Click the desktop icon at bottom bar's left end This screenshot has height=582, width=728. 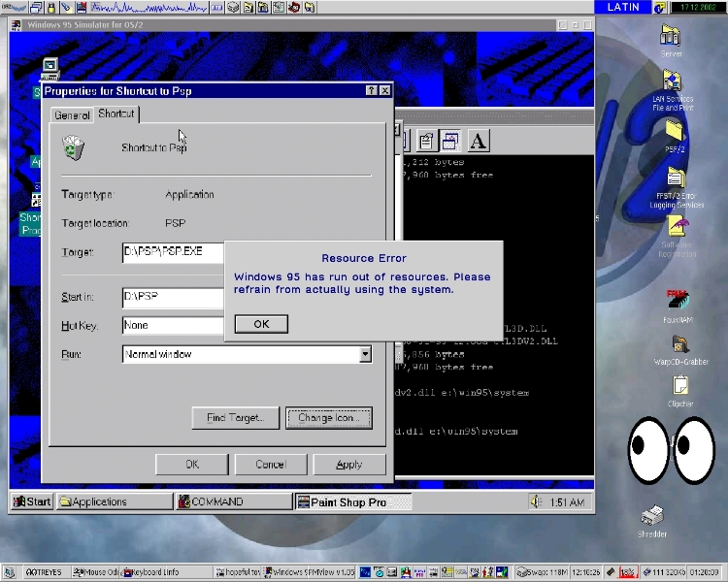[10, 572]
